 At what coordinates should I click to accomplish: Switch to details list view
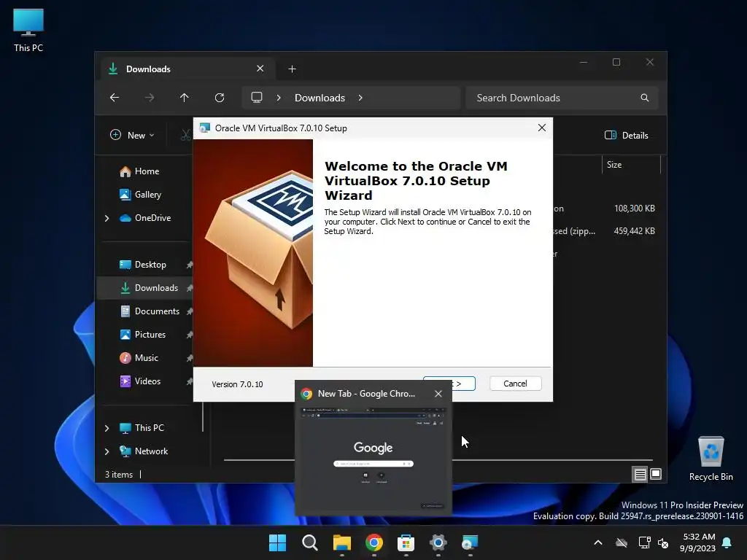pyautogui.click(x=640, y=474)
